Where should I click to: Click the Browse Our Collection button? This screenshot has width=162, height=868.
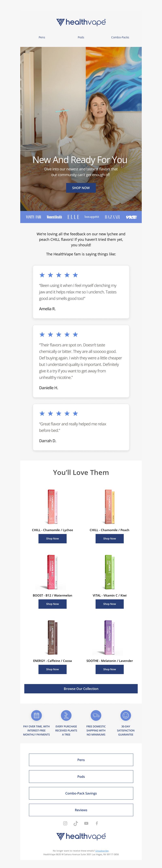[81, 689]
